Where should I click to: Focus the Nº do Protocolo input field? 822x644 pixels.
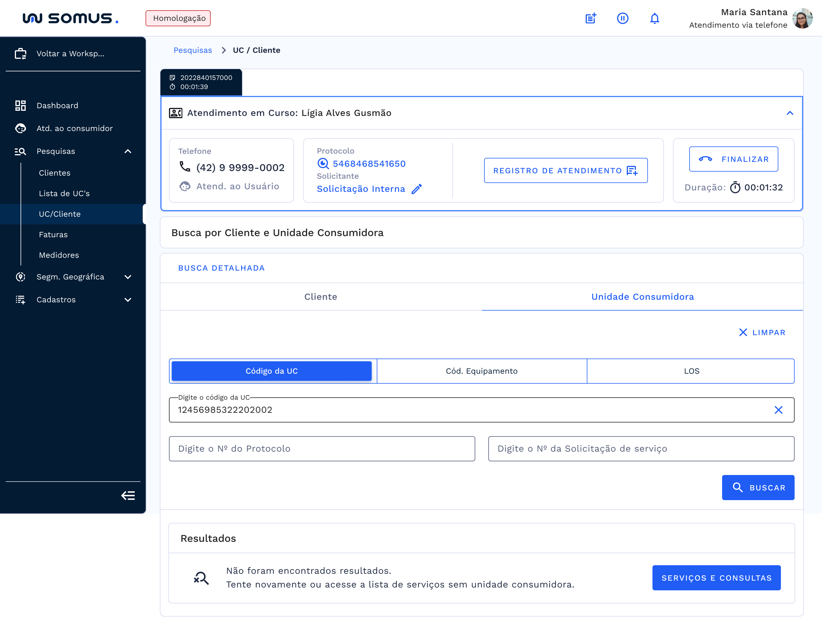click(322, 449)
